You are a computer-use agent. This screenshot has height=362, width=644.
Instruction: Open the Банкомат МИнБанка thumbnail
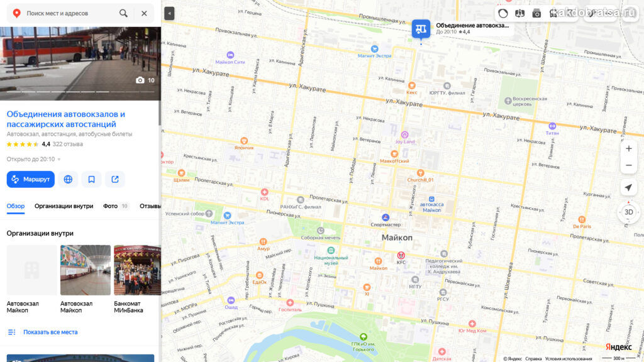tap(137, 279)
